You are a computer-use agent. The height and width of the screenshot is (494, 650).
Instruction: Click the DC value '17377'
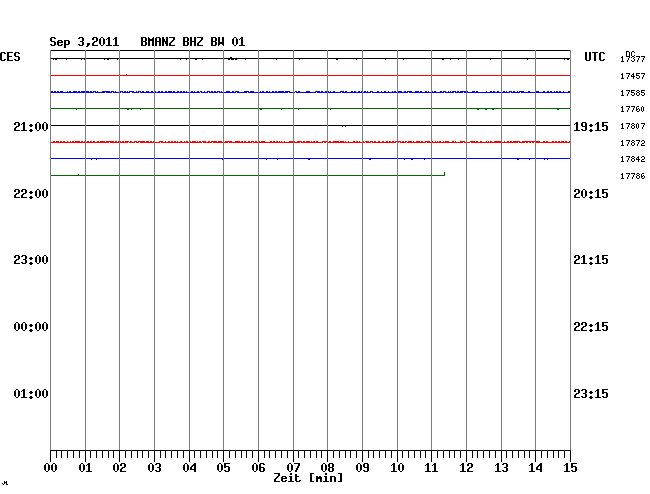tap(633, 59)
